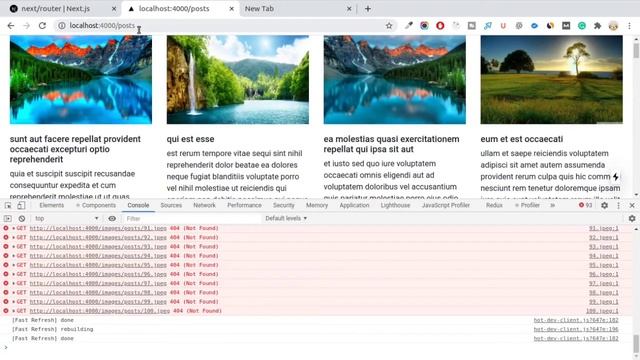Close the next/router Next.js tab

point(113,9)
